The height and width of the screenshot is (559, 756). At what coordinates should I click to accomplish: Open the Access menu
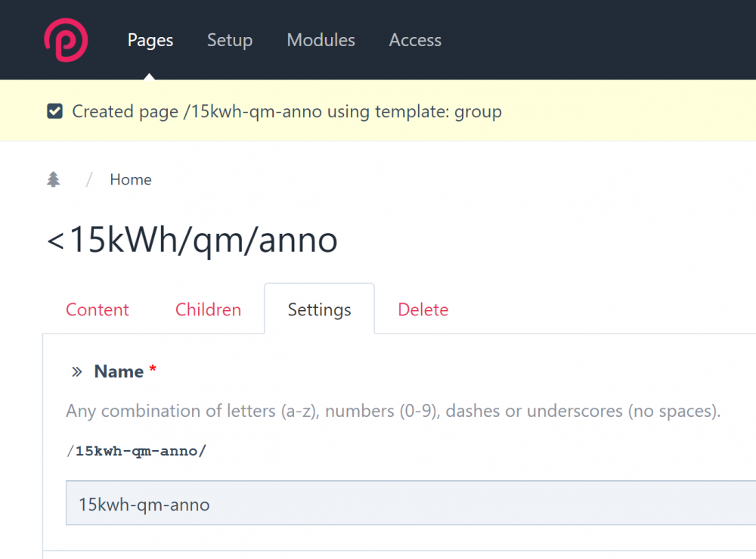[x=415, y=40]
